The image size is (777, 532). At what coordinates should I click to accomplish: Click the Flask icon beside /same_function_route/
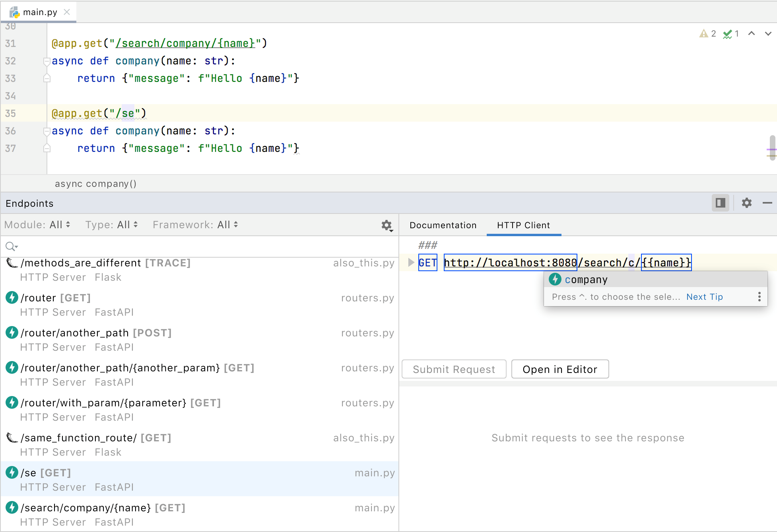pos(12,437)
